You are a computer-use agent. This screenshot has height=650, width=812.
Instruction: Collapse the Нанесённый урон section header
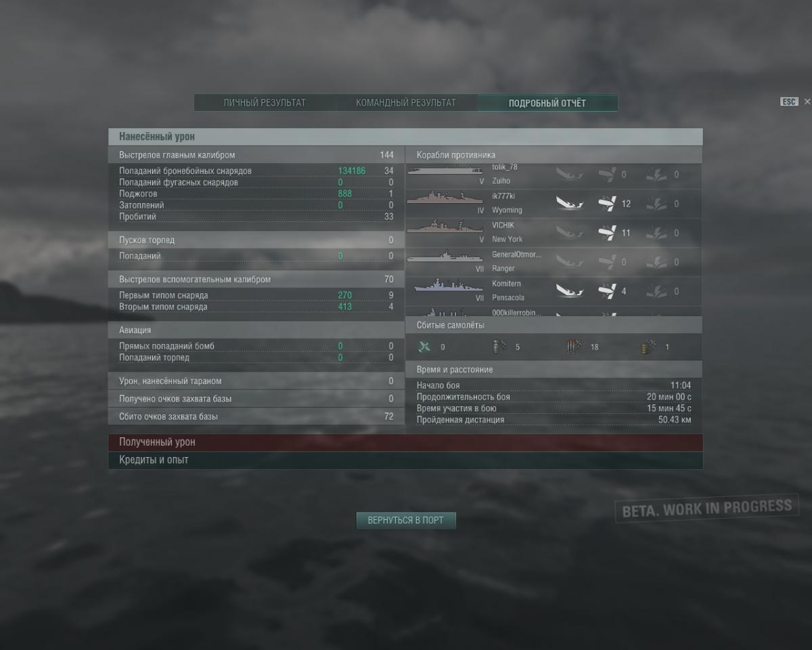point(405,137)
